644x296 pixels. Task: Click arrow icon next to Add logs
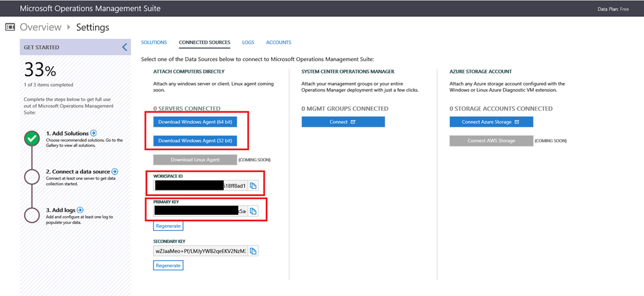click(80, 210)
